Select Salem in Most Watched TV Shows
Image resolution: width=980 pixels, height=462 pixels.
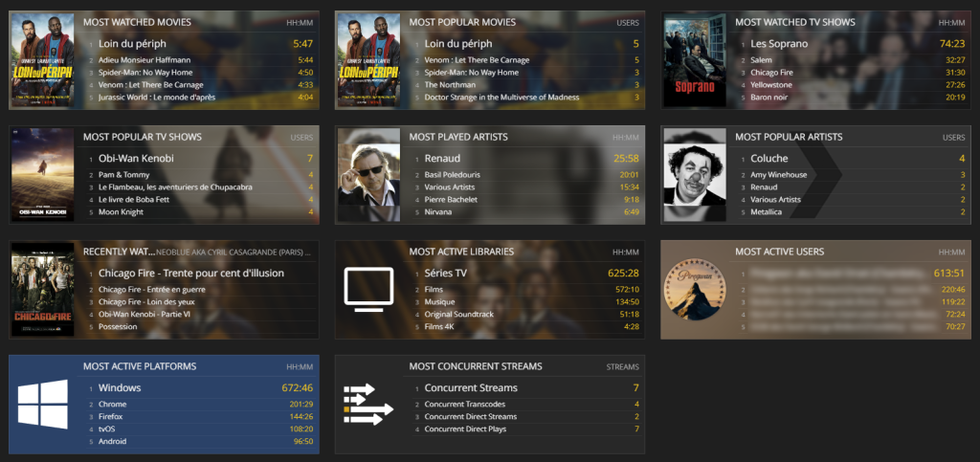(x=761, y=60)
